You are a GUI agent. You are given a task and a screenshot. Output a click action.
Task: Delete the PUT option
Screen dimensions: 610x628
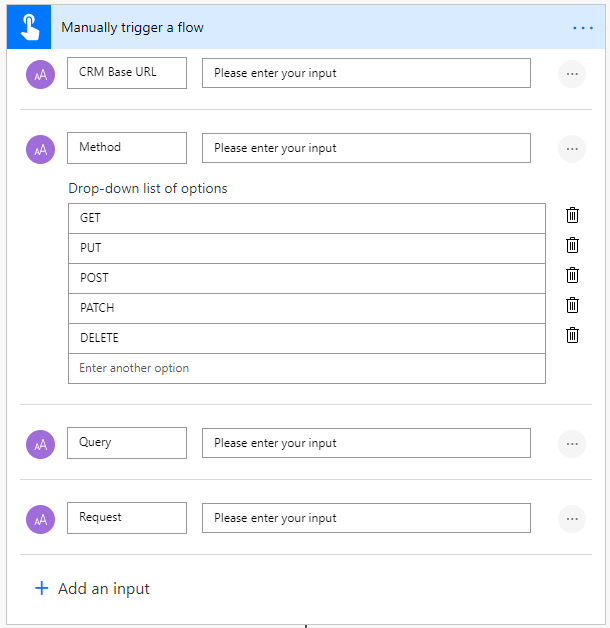572,245
